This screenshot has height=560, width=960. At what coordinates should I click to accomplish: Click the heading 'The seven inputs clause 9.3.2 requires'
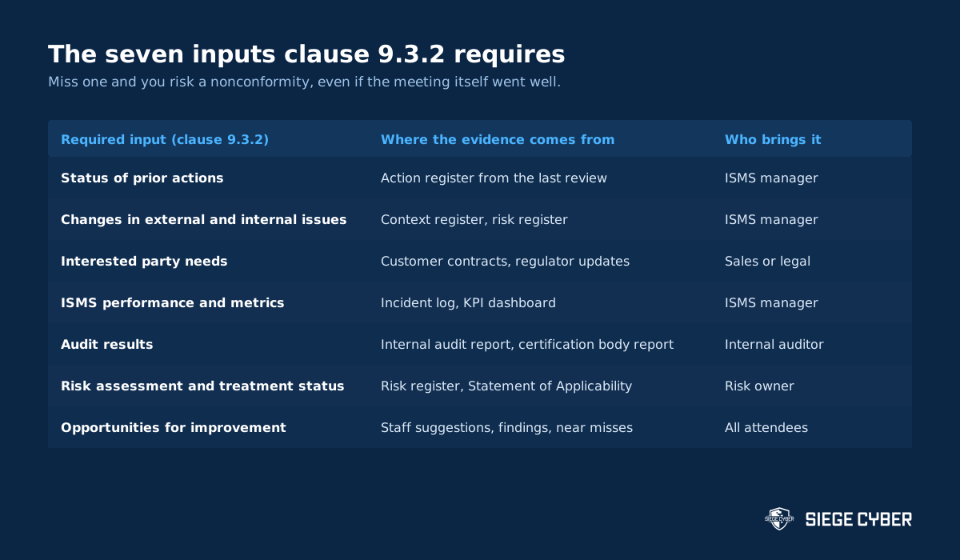point(306,54)
